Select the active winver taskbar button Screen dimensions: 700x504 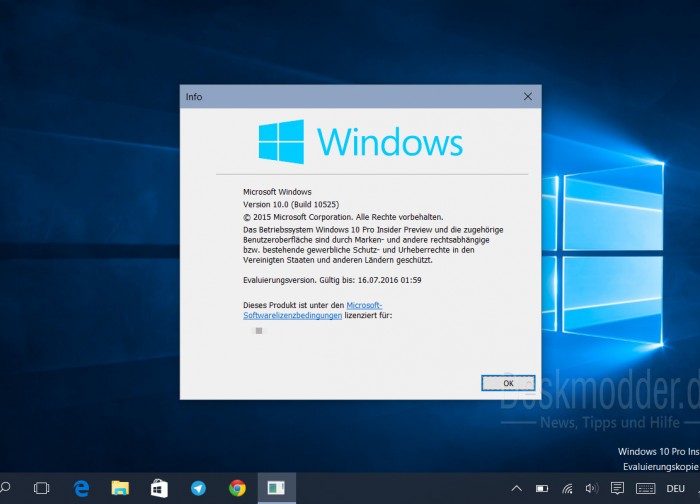coord(276,488)
